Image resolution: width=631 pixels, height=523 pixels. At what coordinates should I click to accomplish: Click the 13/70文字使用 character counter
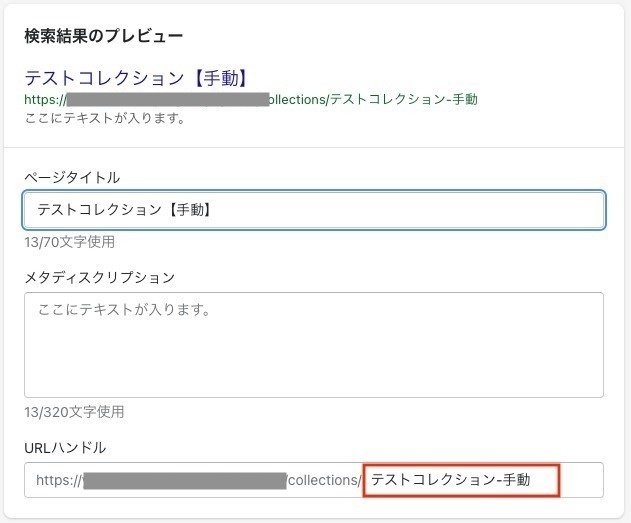[x=70, y=242]
